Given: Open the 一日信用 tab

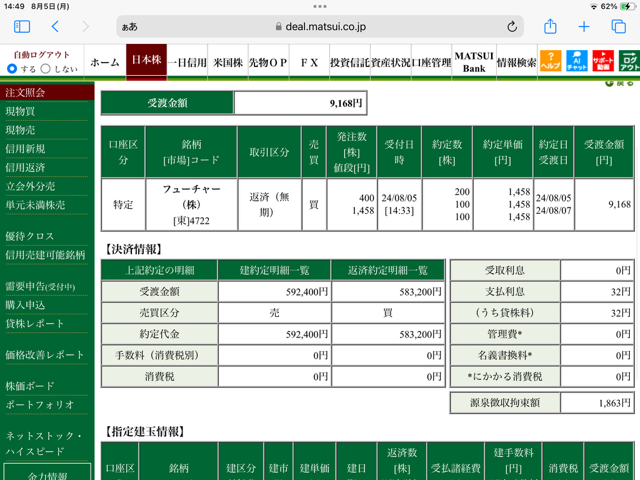Looking at the screenshot, I should pyautogui.click(x=187, y=62).
